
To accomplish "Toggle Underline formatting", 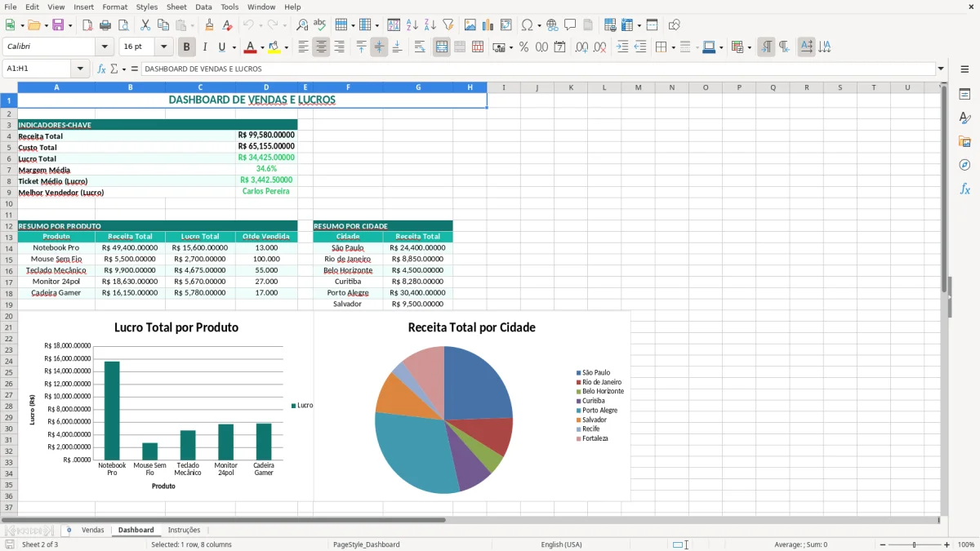I will point(221,47).
